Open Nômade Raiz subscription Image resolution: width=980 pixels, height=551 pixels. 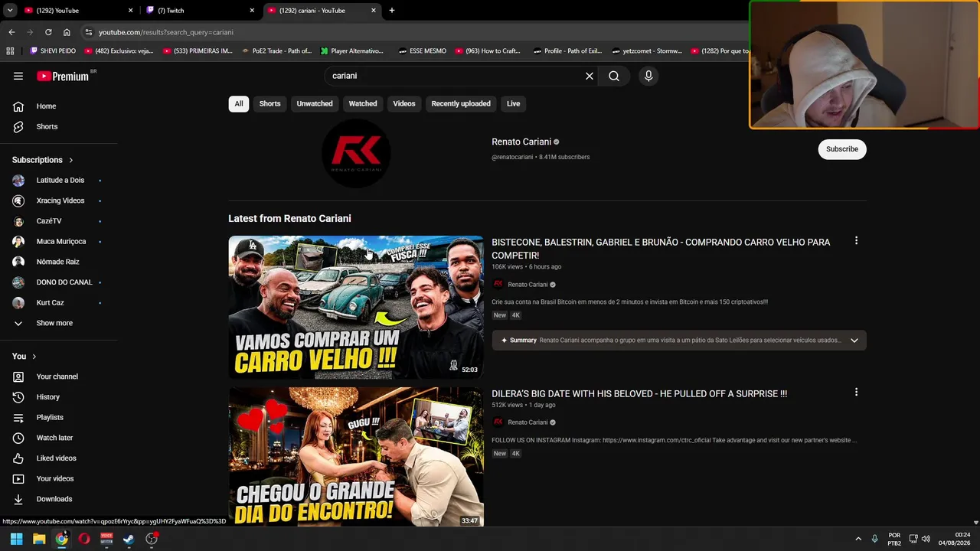tap(58, 262)
